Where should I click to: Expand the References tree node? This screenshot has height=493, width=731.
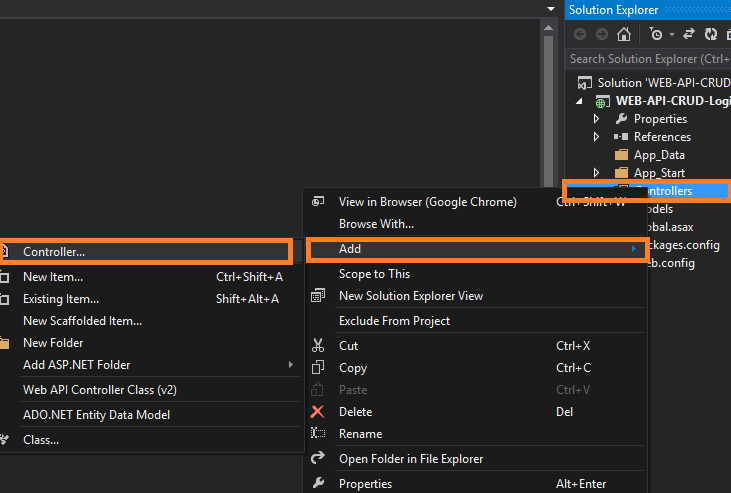coord(597,137)
